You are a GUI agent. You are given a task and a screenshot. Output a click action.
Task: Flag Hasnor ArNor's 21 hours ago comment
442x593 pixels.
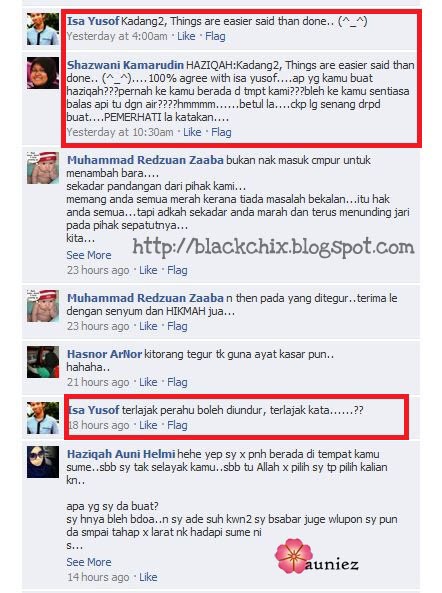point(177,382)
